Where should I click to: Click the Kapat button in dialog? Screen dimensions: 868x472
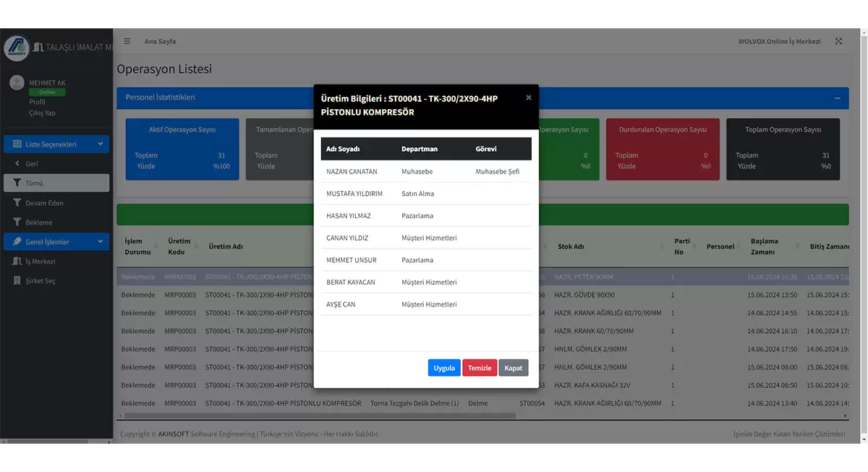[514, 368]
